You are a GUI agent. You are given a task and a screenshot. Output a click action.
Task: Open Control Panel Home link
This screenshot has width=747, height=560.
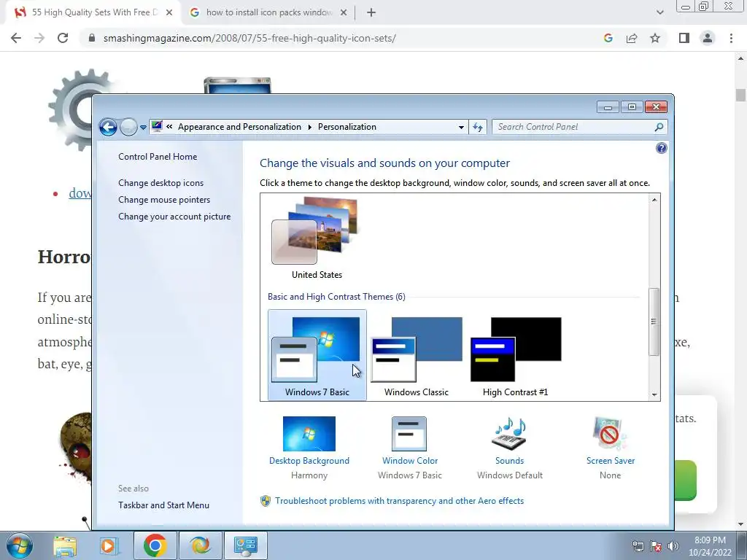(158, 157)
